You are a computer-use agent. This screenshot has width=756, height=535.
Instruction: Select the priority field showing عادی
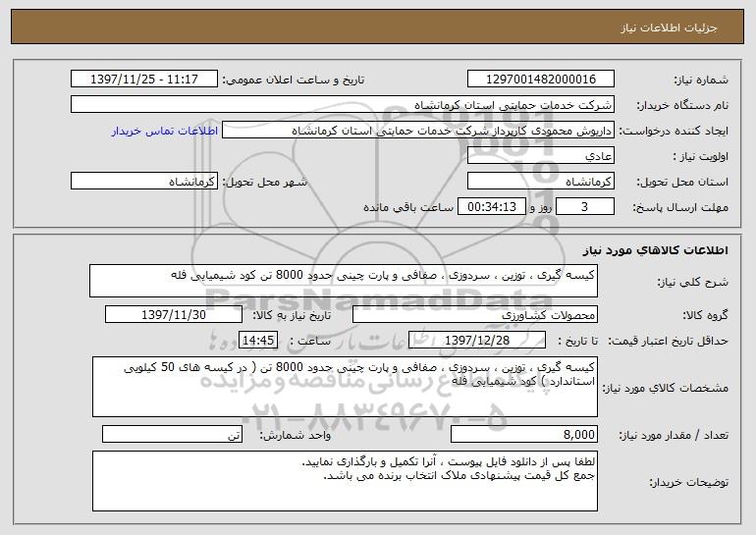(540, 156)
